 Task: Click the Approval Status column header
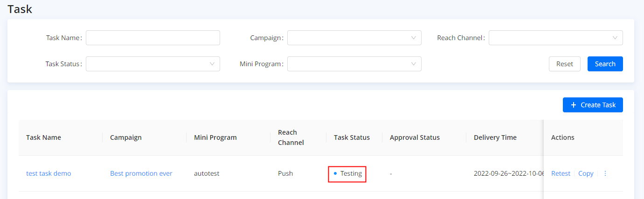click(415, 137)
